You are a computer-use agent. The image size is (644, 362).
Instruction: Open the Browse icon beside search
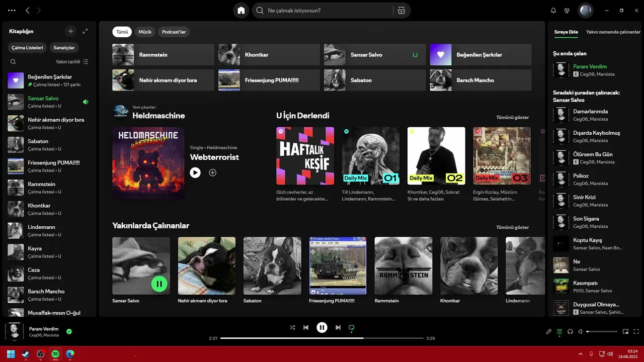(401, 10)
